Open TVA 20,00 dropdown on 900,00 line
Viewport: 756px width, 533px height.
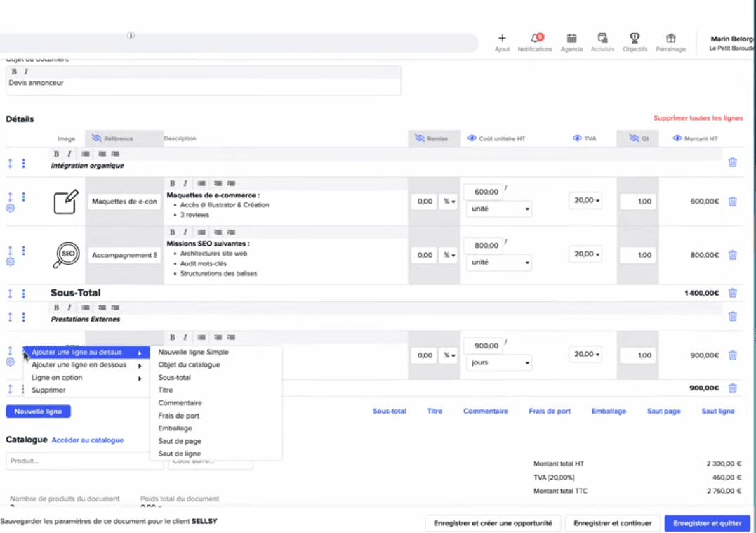point(586,354)
